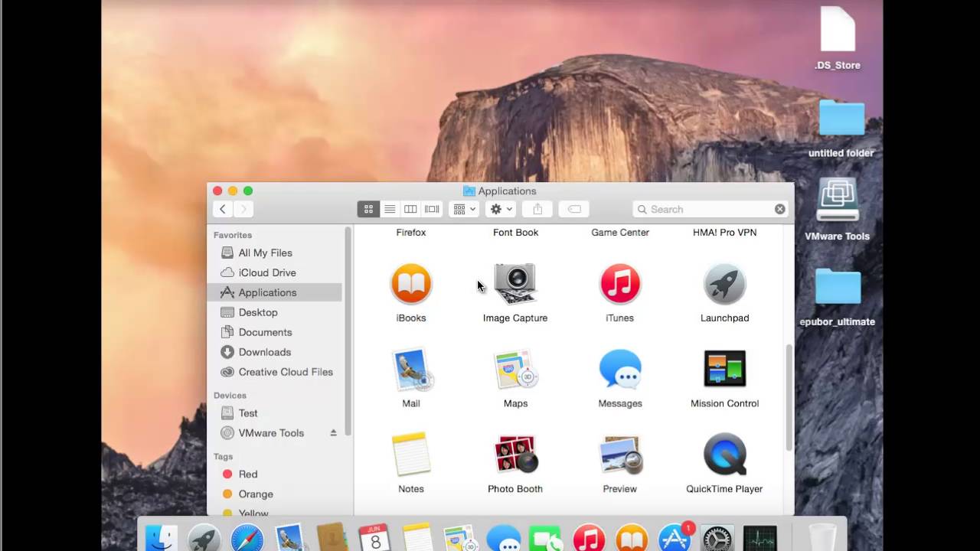Click the file list vertical scrollbar

click(789, 396)
